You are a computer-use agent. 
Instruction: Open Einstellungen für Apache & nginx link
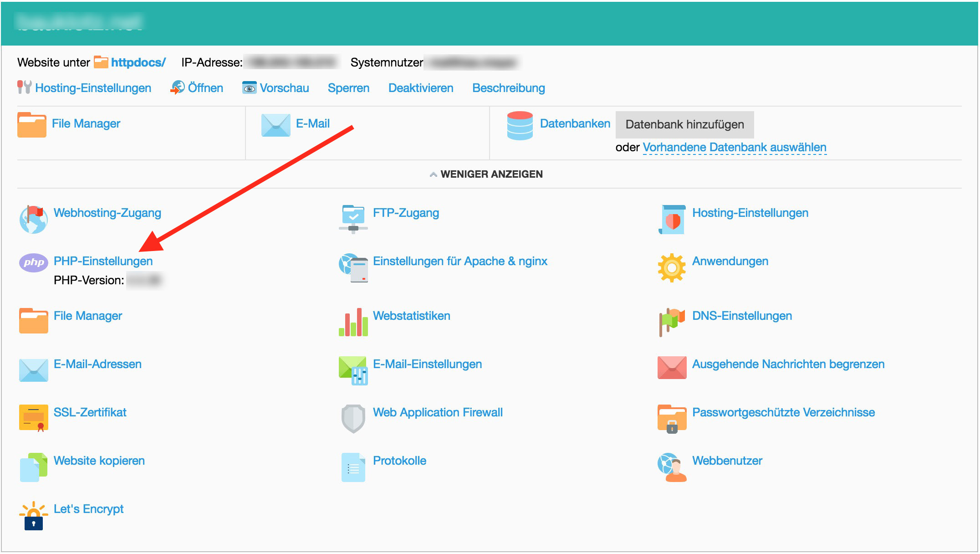pos(460,261)
